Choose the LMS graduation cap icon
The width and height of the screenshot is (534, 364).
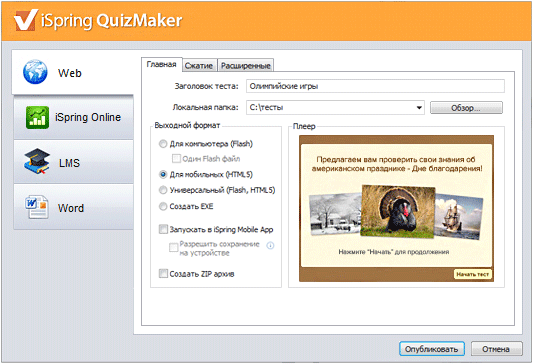point(37,161)
